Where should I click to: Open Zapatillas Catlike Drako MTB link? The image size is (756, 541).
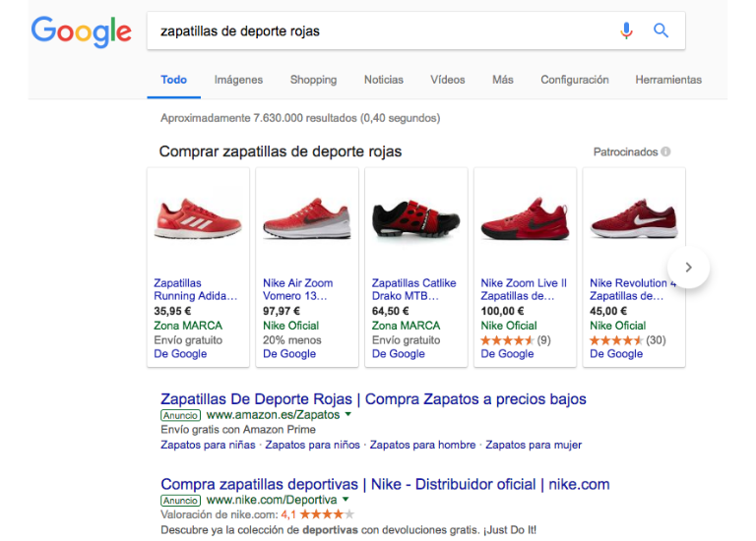pyautogui.click(x=413, y=289)
